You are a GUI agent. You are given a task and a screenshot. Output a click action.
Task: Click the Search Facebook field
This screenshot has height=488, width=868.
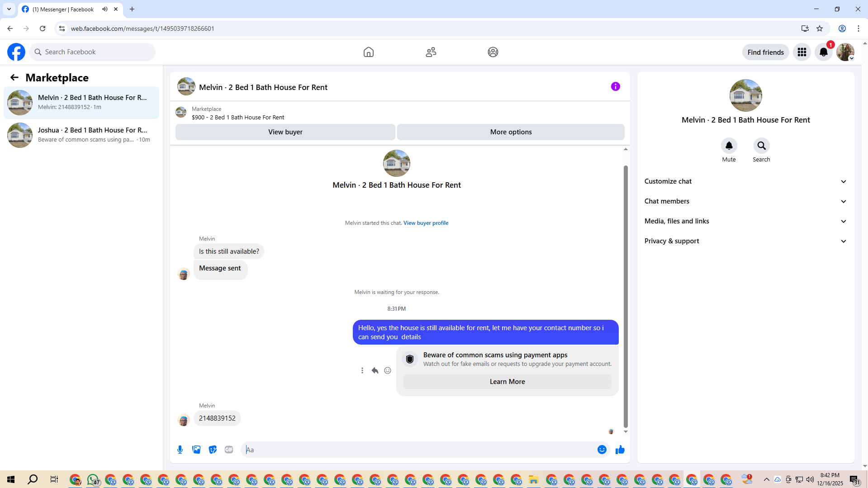pos(92,52)
